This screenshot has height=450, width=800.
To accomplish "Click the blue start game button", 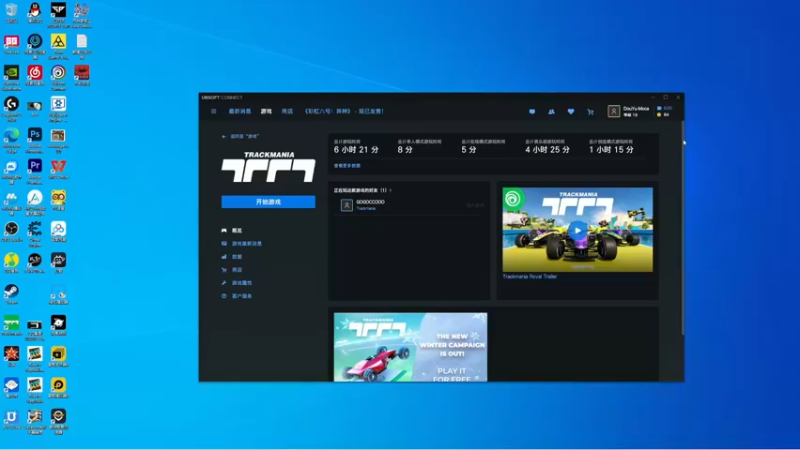I will (x=268, y=202).
